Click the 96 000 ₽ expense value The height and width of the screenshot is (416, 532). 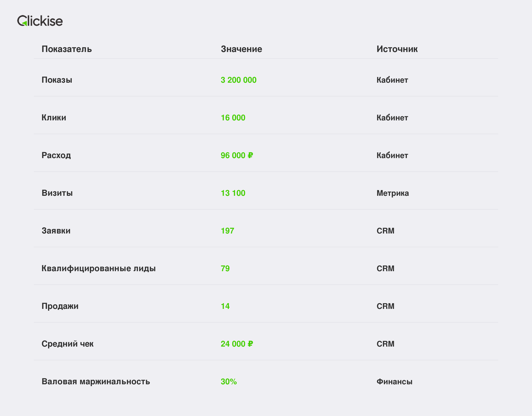tap(237, 155)
